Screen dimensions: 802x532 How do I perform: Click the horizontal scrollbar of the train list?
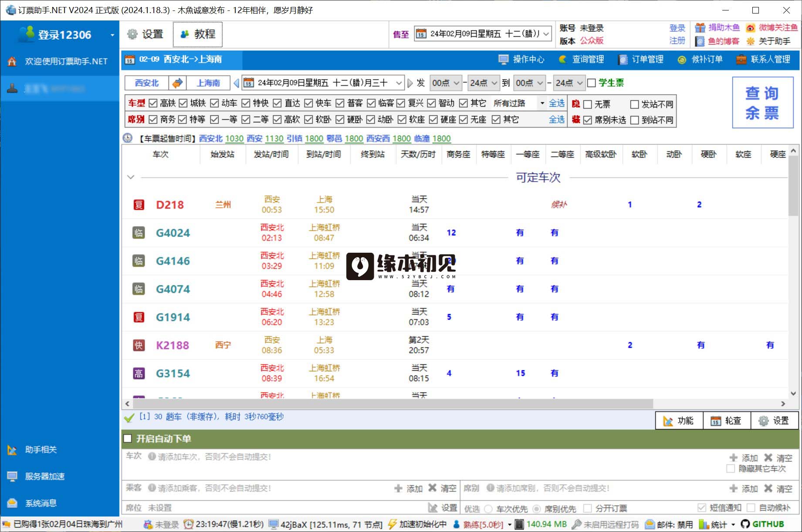tap(392, 403)
